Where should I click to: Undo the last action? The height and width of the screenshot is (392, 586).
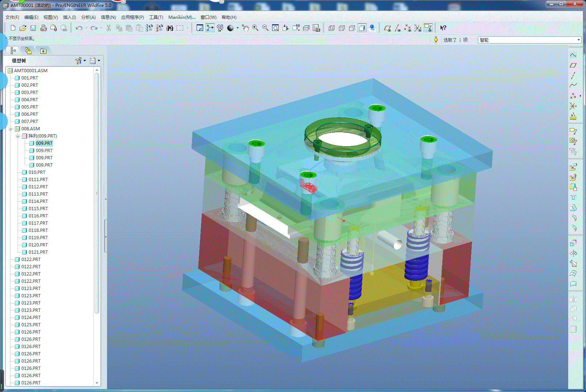(x=79, y=28)
